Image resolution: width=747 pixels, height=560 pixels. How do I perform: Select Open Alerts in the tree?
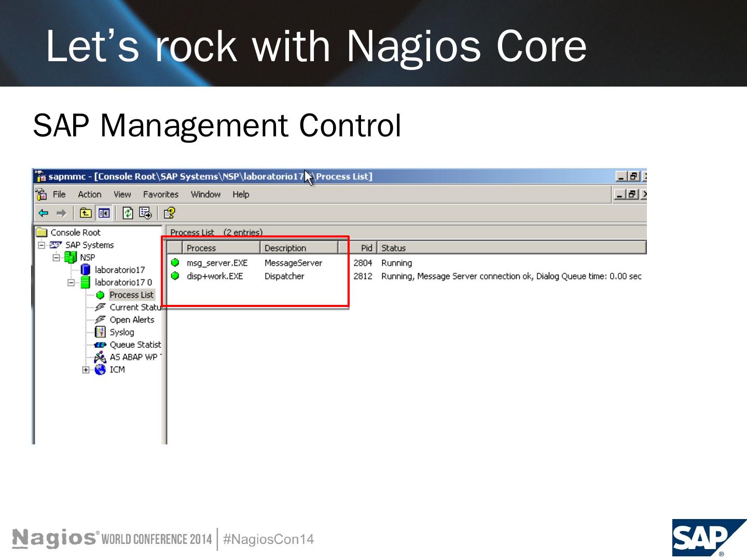[x=132, y=320]
